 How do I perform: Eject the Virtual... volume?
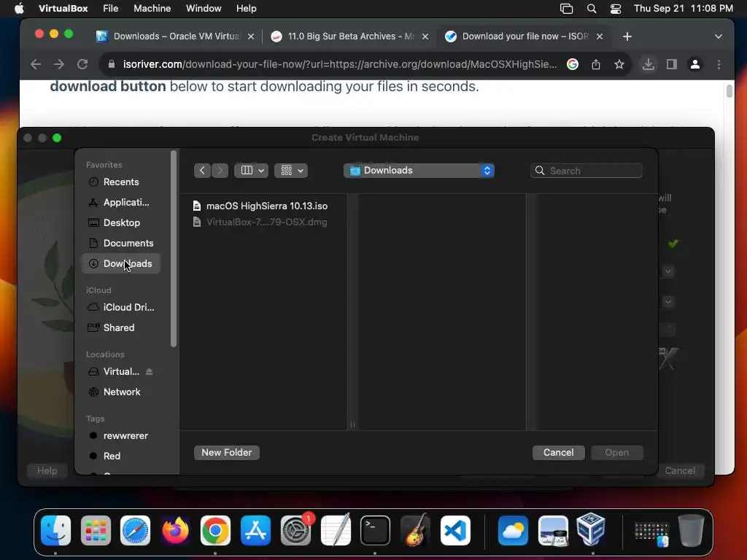click(x=149, y=371)
